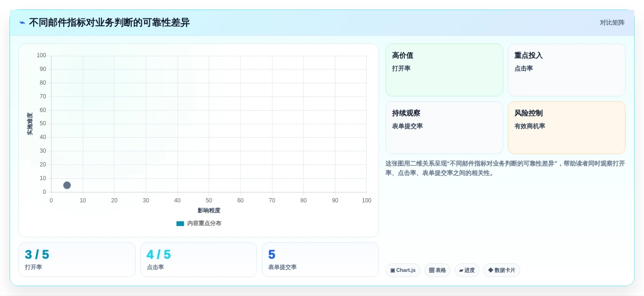
Task: Click the chart description paragraph
Action: pyautogui.click(x=505, y=168)
